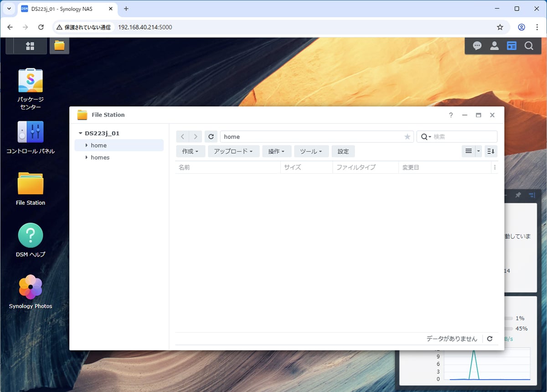Click the 設定 (Settings) button
Image resolution: width=547 pixels, height=392 pixels.
(x=343, y=151)
